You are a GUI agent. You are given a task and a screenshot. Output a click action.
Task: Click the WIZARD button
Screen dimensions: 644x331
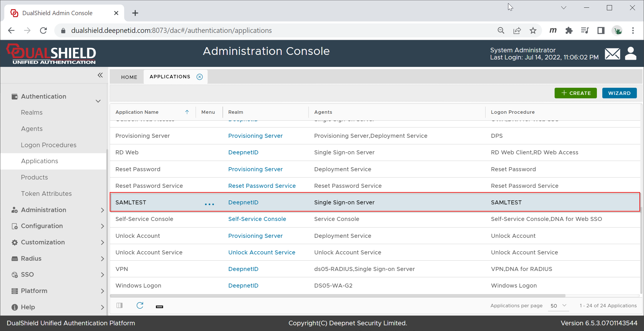[x=619, y=93]
